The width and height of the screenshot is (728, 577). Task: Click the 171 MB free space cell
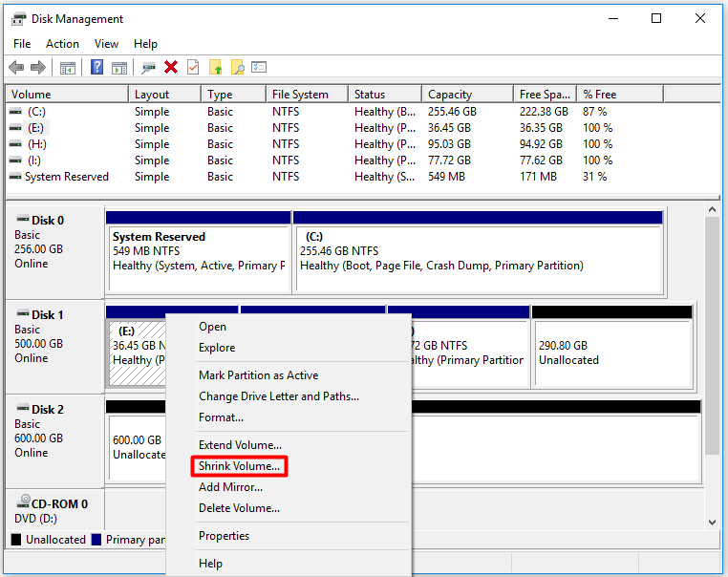click(538, 177)
